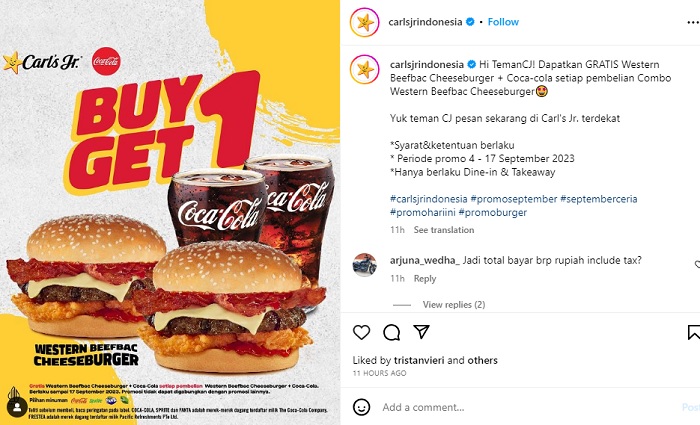Follow the carlsjrindonesia account
This screenshot has width=700, height=425.
tap(503, 22)
